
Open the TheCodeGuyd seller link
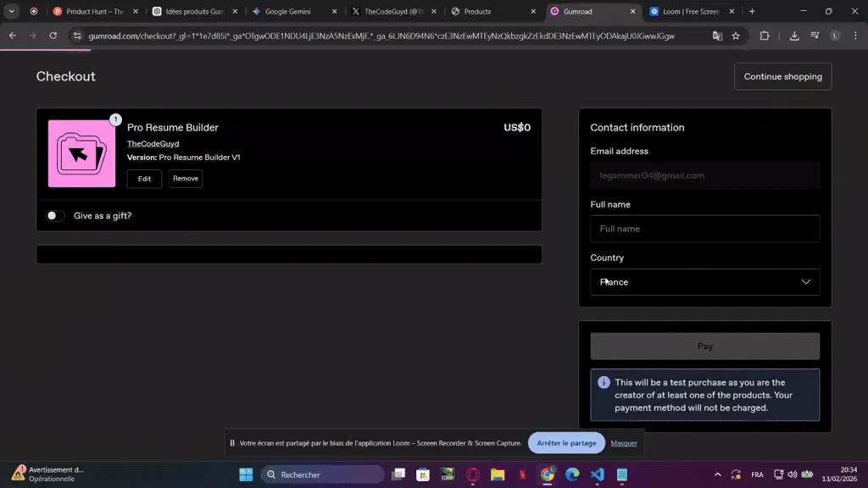point(153,144)
